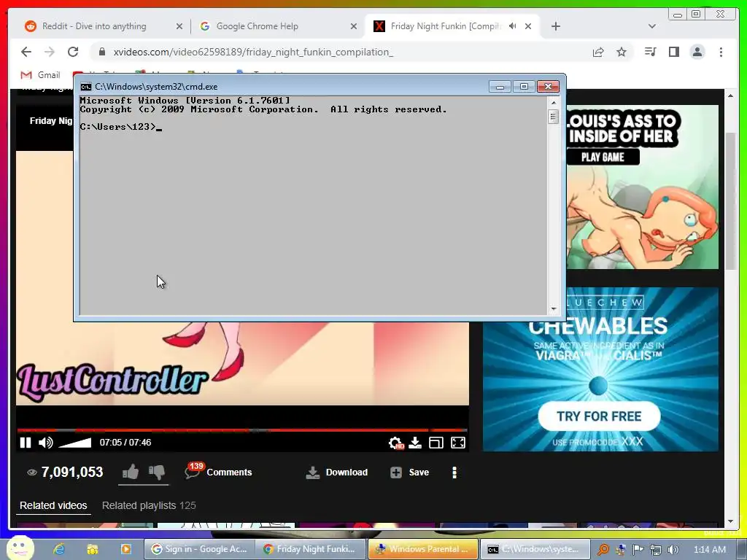Click the 7,091,053 view count
This screenshot has width=747, height=560.
tap(72, 472)
